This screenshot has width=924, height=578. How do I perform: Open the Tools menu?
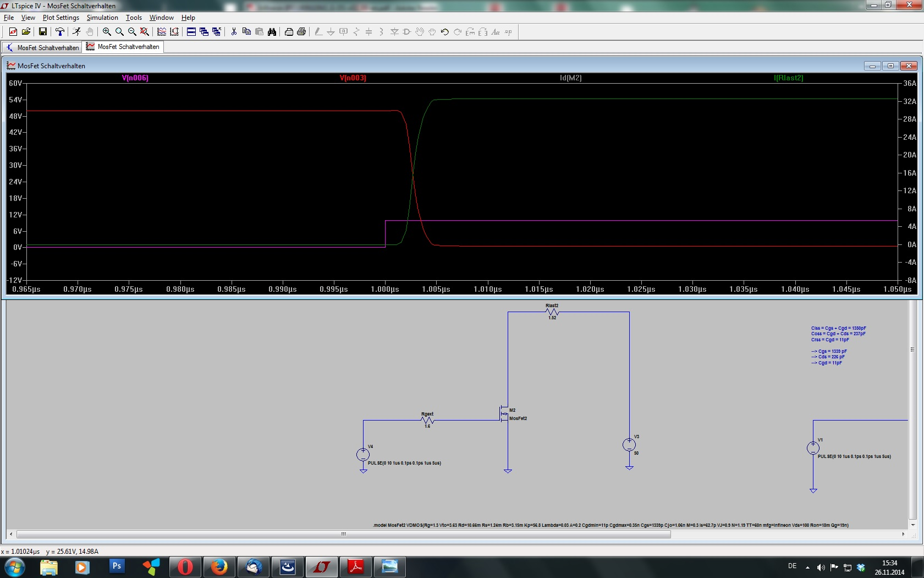point(134,18)
